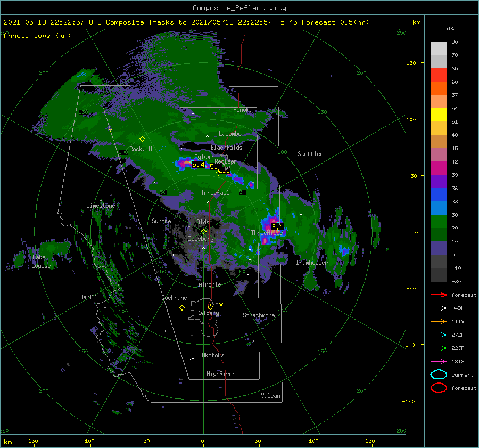Click the timestamp header 'Composite Tracks to' text
The height and width of the screenshot is (448, 479).
146,22
